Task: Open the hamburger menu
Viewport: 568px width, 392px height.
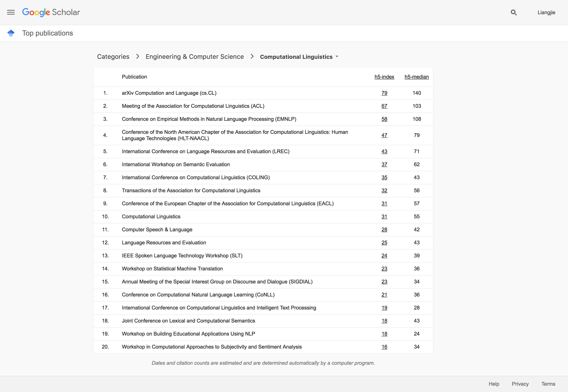Action: pyautogui.click(x=11, y=12)
